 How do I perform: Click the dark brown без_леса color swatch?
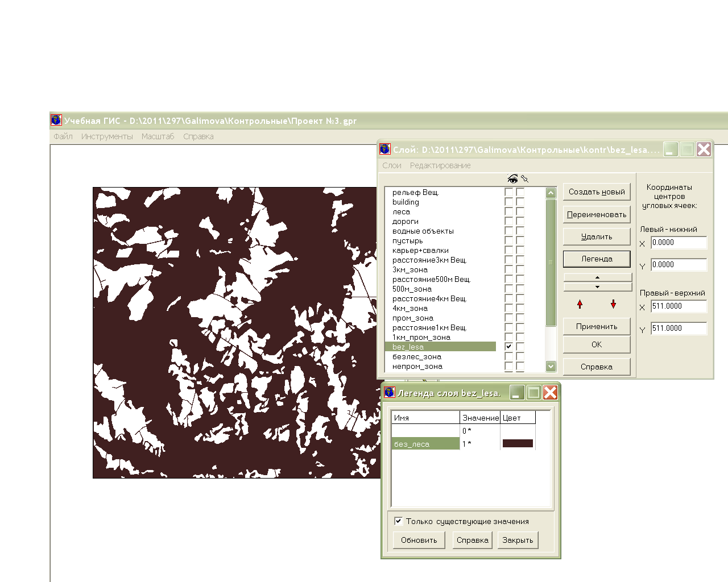point(518,443)
